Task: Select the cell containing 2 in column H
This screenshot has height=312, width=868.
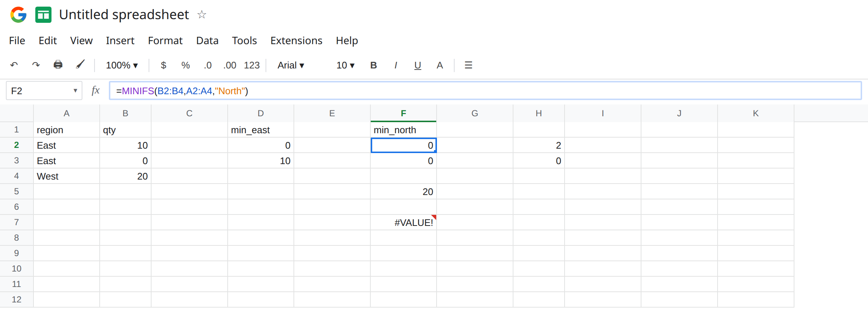Action: [539, 145]
